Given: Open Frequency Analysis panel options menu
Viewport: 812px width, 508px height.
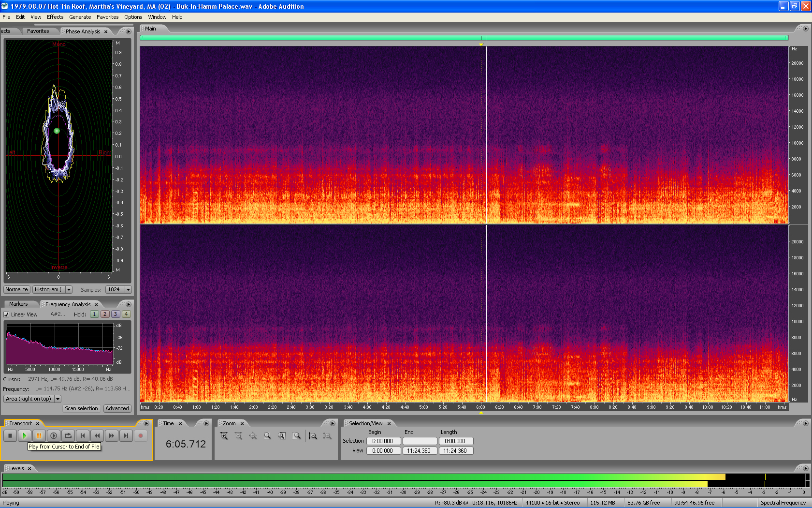Looking at the screenshot, I should 129,304.
